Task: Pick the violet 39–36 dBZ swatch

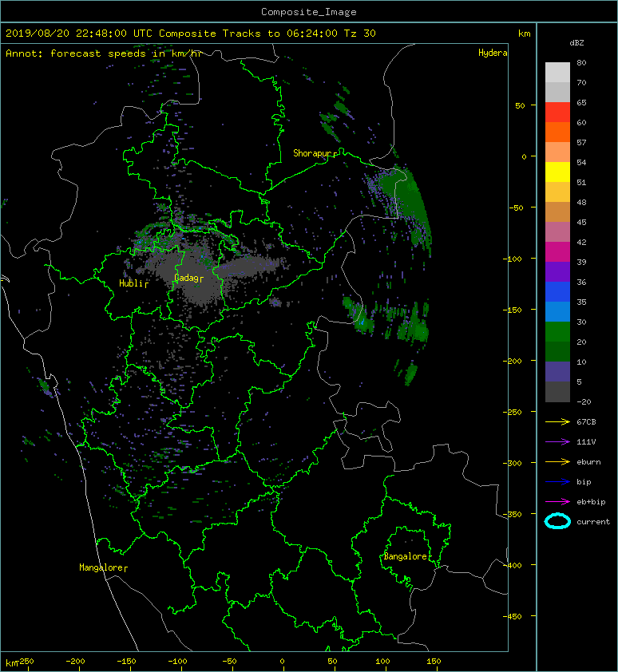Action: (x=557, y=271)
